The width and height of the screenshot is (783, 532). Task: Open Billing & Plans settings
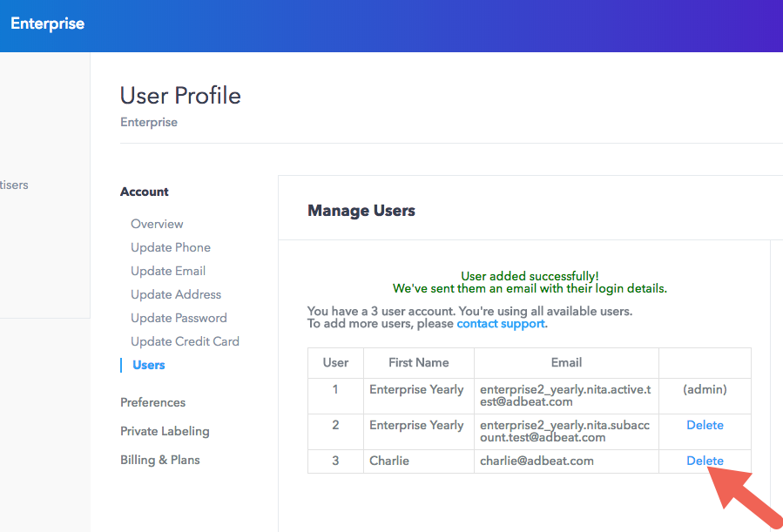coord(159,460)
